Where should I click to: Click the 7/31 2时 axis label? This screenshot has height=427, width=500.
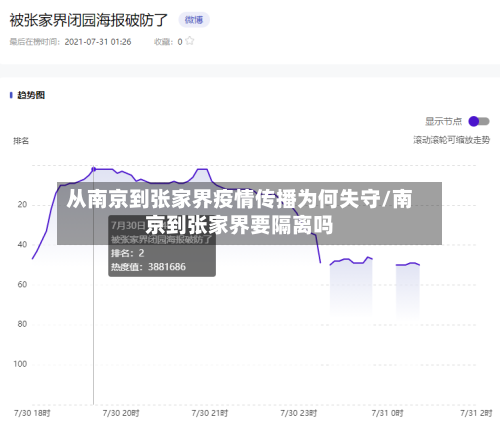(x=476, y=413)
